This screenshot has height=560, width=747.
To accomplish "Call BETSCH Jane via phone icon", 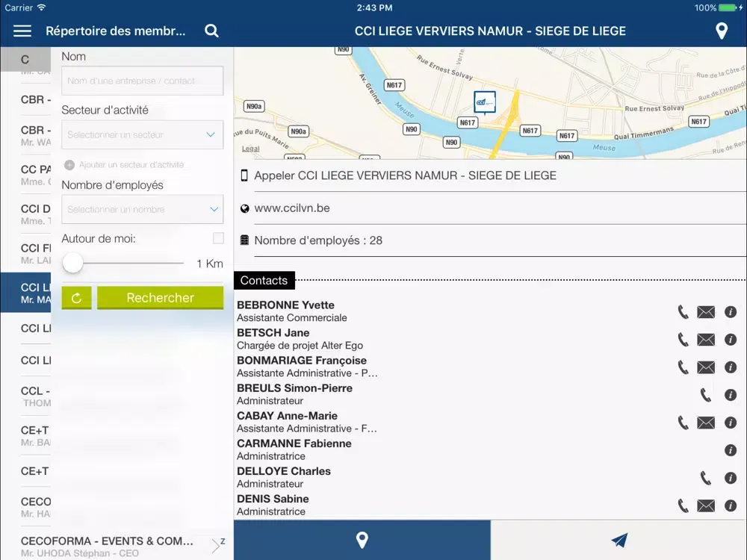I will [684, 340].
